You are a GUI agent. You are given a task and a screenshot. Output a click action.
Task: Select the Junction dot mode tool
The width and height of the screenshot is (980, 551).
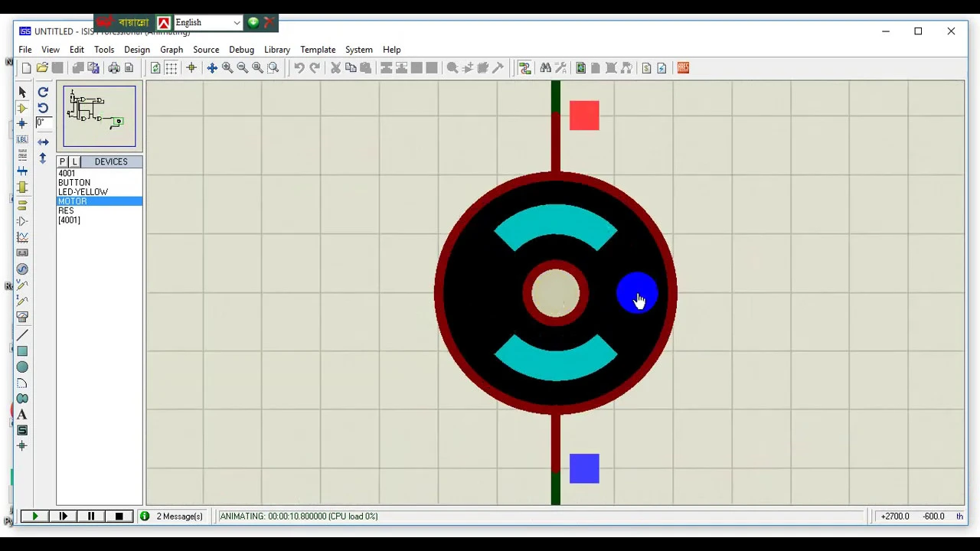click(x=22, y=123)
